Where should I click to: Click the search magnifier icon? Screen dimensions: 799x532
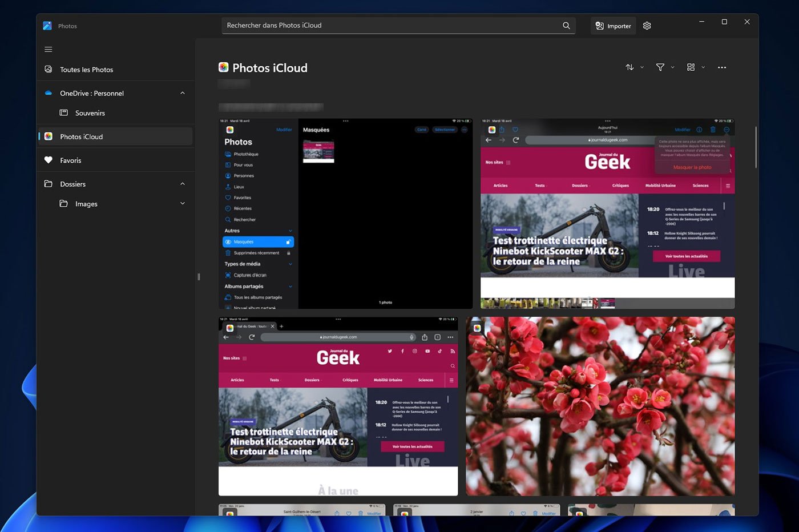coord(566,26)
